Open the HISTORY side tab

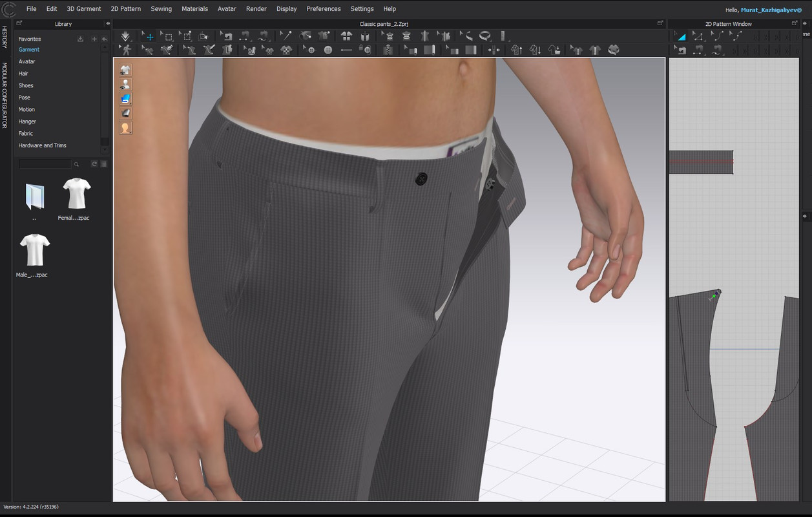pyautogui.click(x=5, y=37)
